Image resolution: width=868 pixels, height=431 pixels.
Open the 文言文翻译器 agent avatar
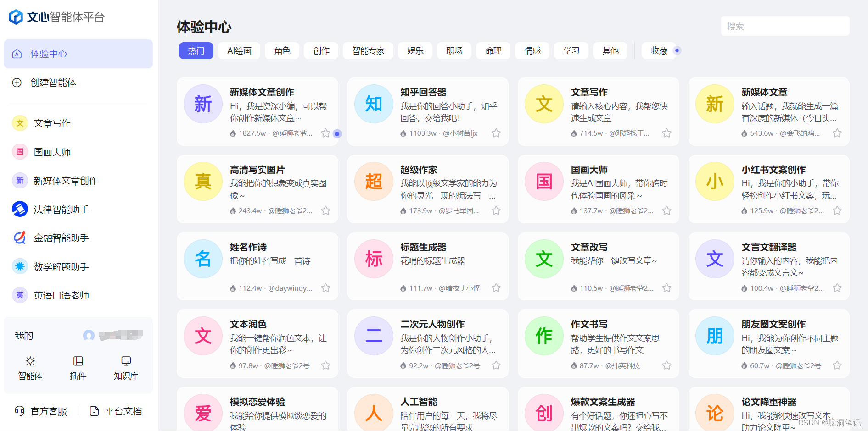715,259
